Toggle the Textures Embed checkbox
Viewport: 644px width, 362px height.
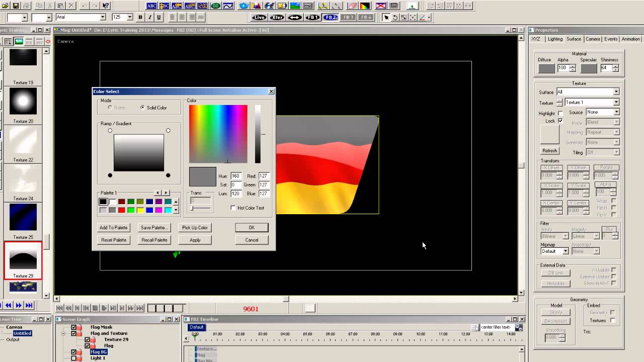(x=612, y=320)
